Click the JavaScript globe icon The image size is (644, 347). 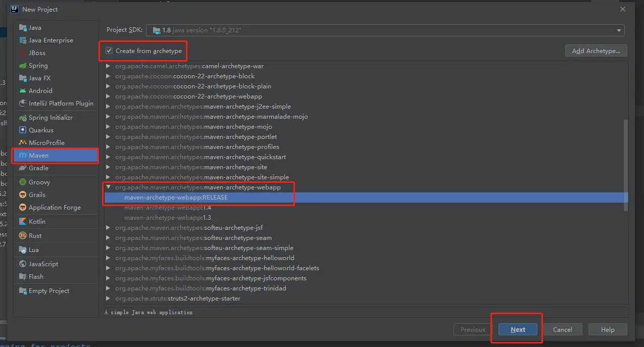tap(23, 264)
